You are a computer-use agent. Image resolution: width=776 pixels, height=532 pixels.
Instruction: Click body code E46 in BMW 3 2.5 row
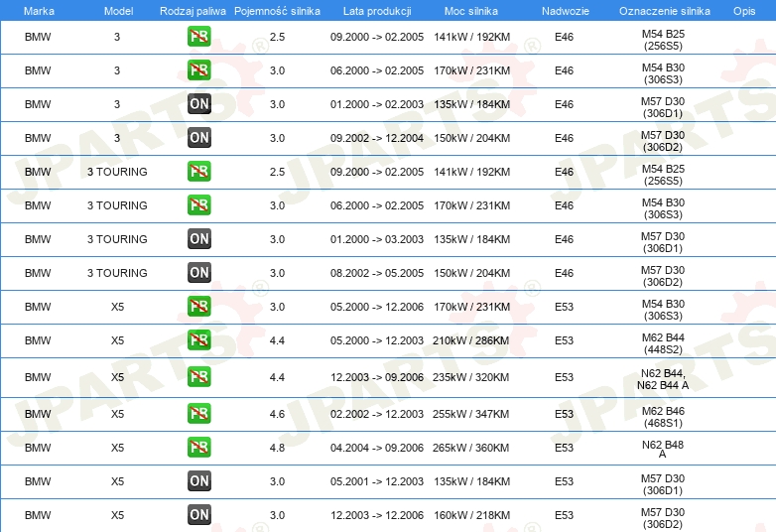(x=564, y=37)
